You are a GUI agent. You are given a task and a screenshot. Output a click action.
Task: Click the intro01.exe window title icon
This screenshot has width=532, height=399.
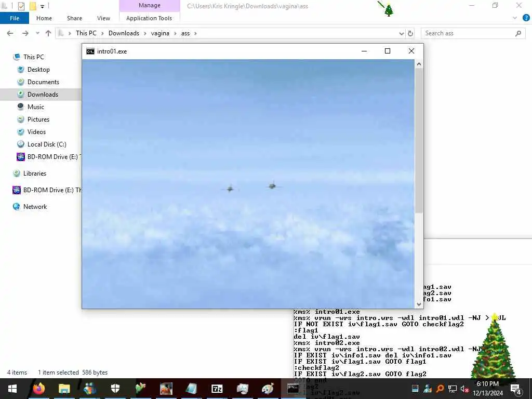pos(90,51)
